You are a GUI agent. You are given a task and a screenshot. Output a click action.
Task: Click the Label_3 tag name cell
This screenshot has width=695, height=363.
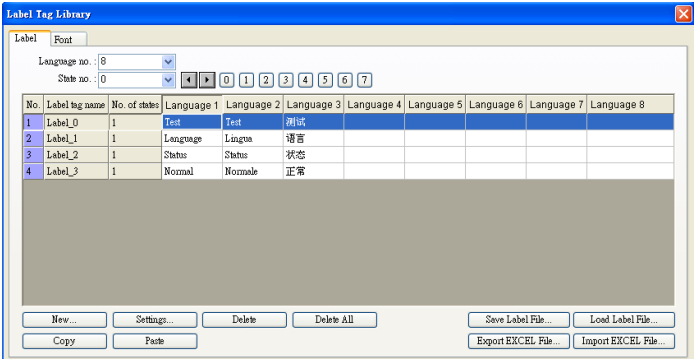coord(76,172)
